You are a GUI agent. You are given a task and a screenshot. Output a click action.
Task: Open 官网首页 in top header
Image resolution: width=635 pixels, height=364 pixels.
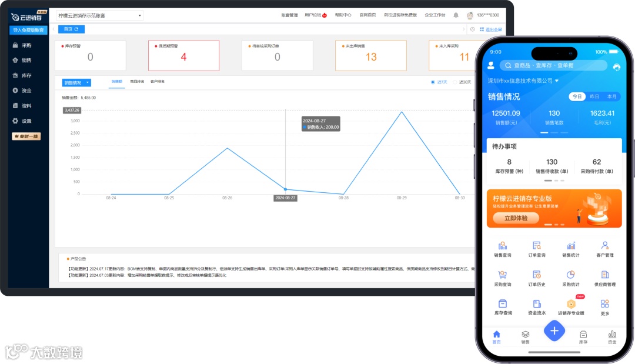(x=367, y=15)
